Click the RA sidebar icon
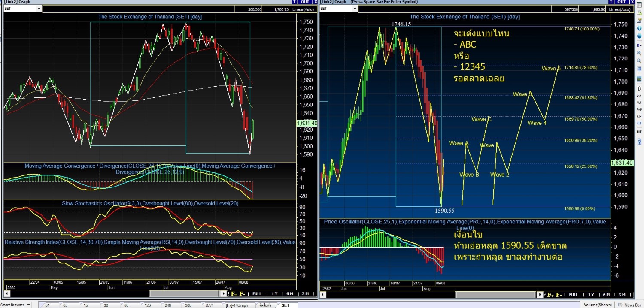Image resolution: width=644 pixels, height=308 pixels. coord(639,96)
